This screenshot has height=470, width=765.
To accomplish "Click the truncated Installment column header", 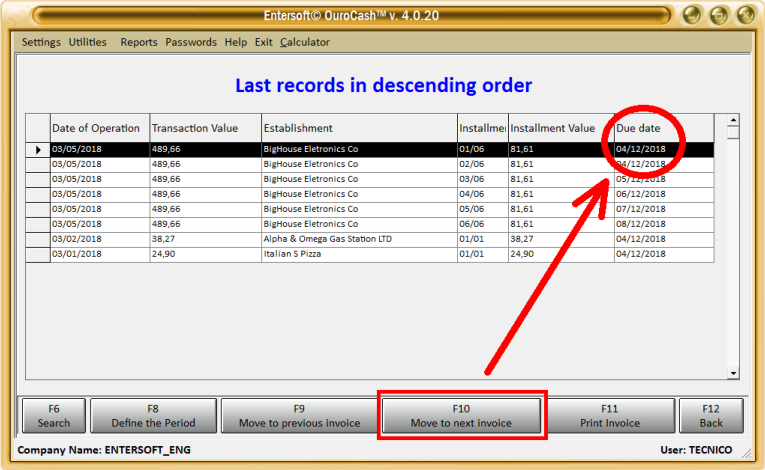I will (x=483, y=128).
